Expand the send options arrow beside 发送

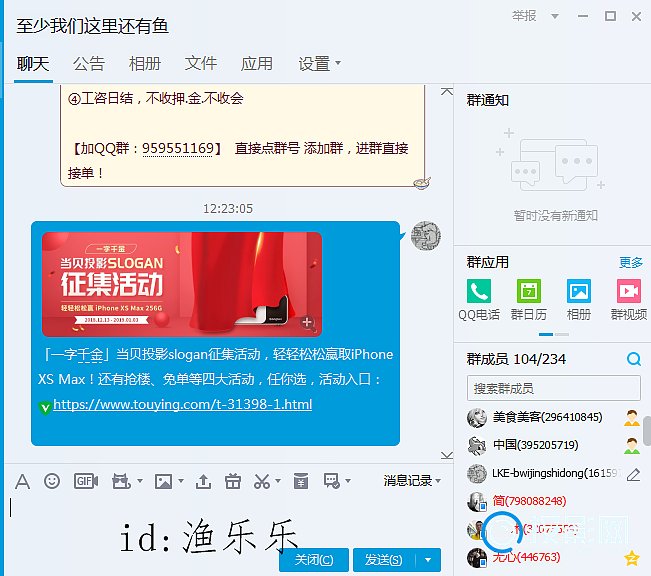428,560
